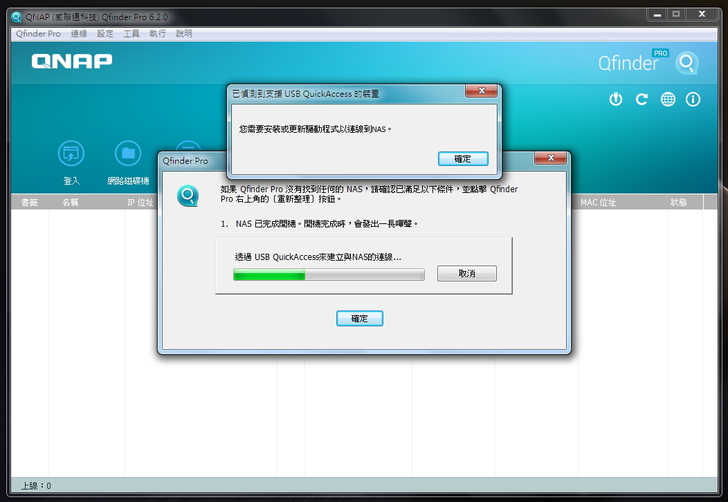Open the Qfinder Pro menu
Viewport: 728px width, 502px height.
click(x=38, y=33)
